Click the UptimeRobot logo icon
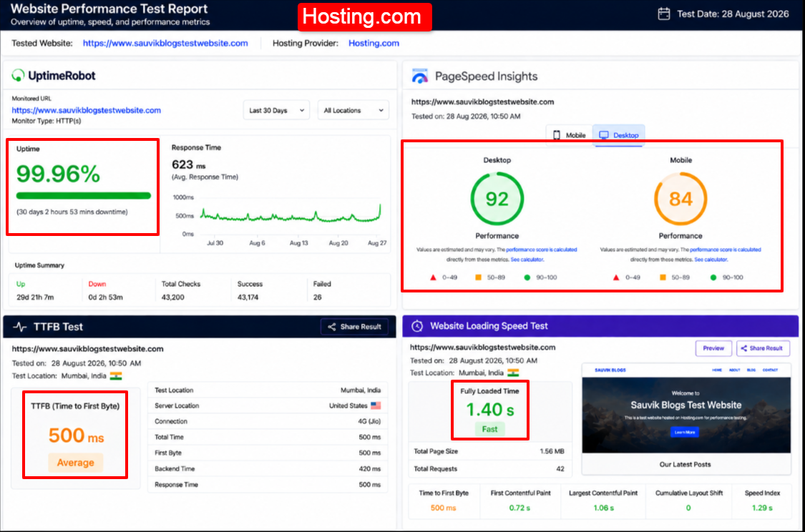 (18, 75)
